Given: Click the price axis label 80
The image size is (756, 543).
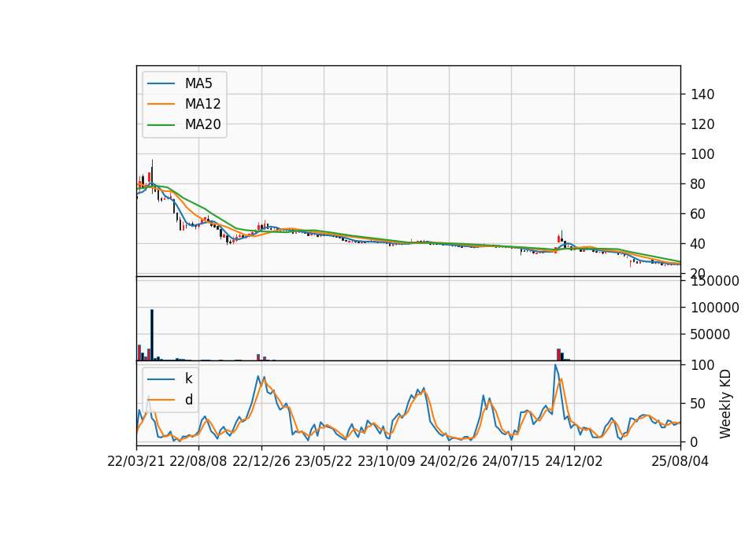Looking at the screenshot, I should pos(699,184).
